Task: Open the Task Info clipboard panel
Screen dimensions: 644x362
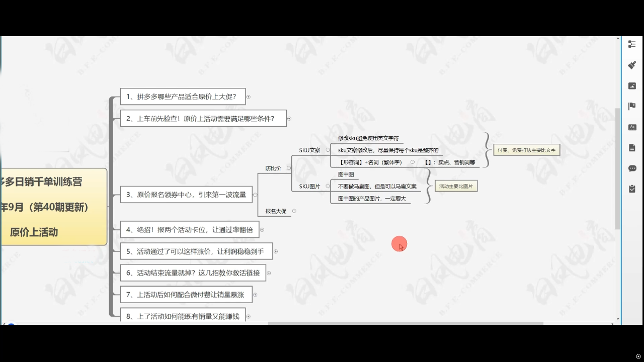Action: click(632, 189)
